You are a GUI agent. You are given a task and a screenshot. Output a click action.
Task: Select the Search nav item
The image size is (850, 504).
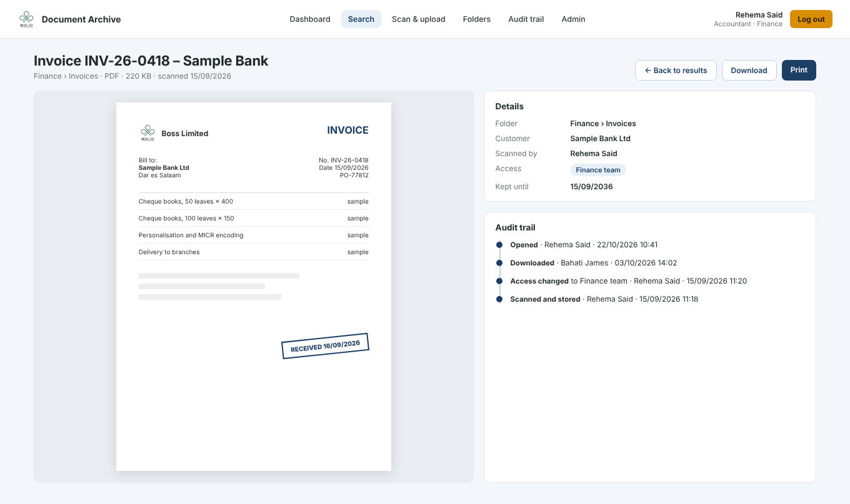(x=361, y=19)
